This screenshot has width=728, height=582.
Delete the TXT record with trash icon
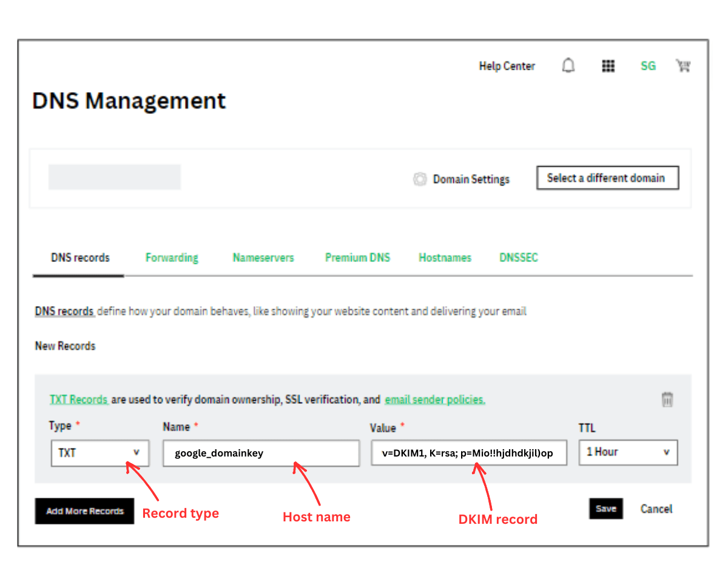point(667,399)
